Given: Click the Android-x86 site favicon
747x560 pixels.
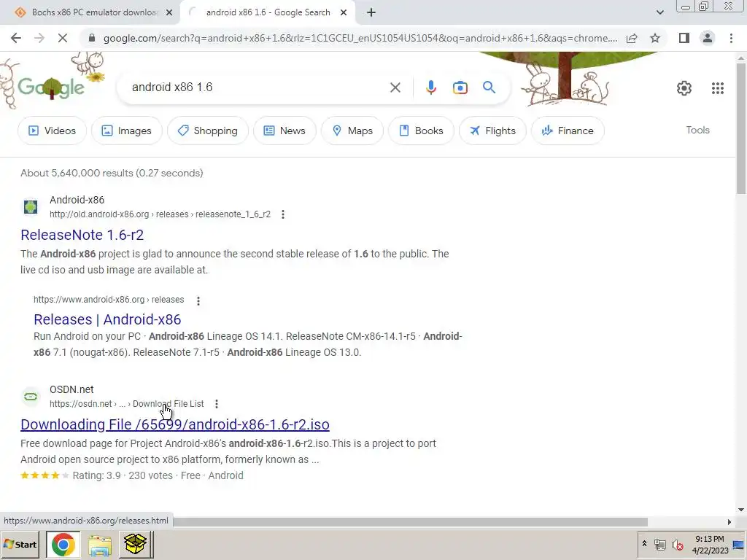Looking at the screenshot, I should 31,207.
